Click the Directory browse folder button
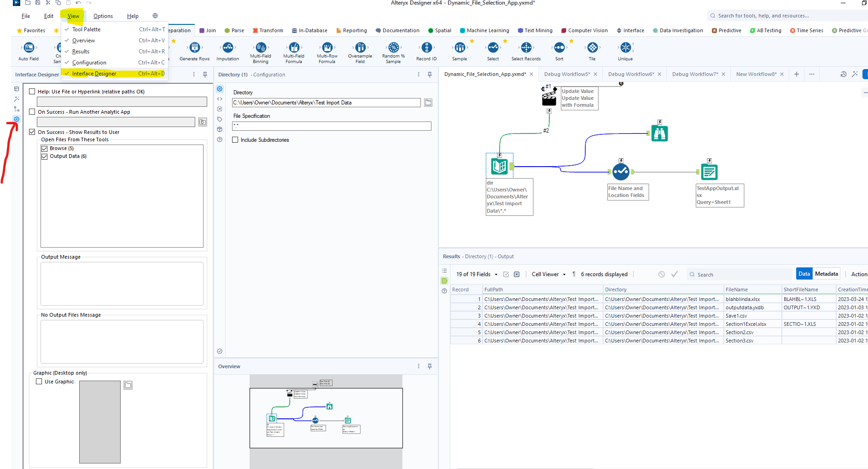This screenshot has width=868, height=469. [428, 102]
